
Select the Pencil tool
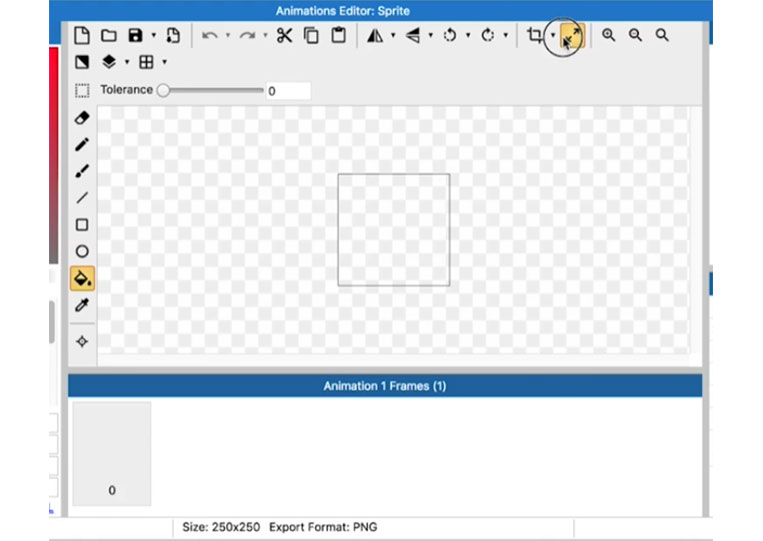point(82,144)
